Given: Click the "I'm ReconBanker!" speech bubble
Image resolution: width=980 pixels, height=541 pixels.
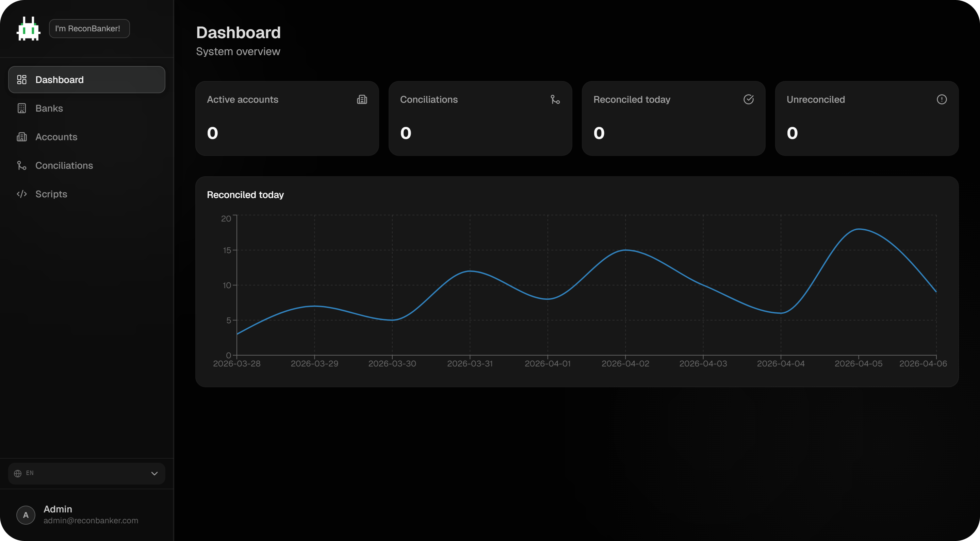Looking at the screenshot, I should [89, 28].
